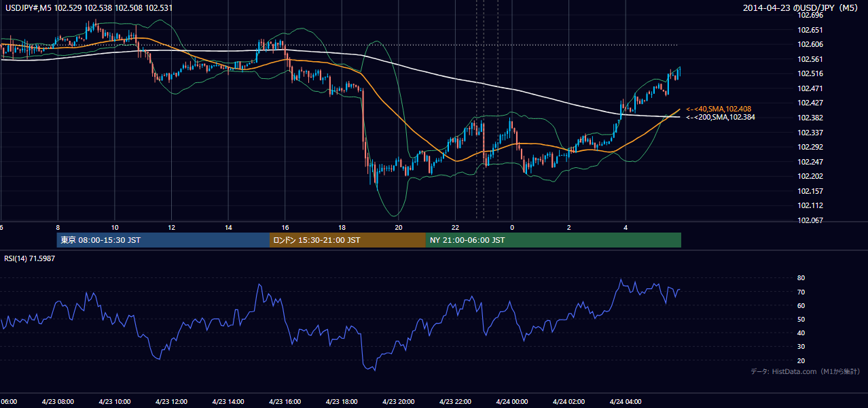Image resolution: width=868 pixels, height=408 pixels.
Task: Click the RSI 30 level label
Action: (801, 346)
